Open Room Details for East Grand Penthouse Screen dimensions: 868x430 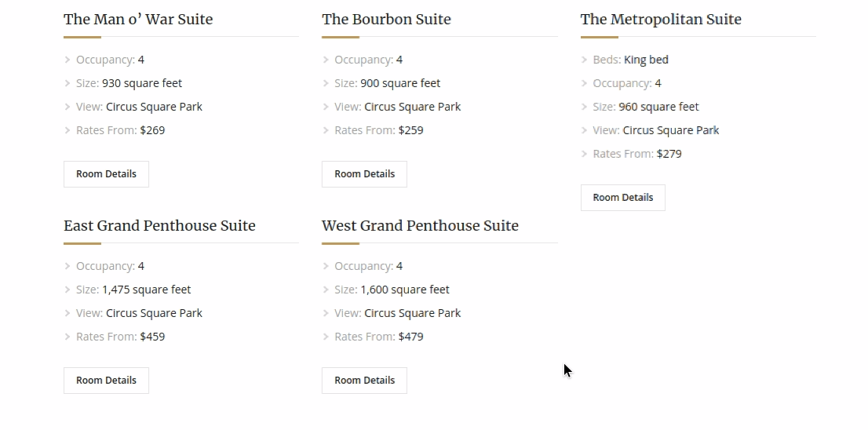tap(106, 381)
